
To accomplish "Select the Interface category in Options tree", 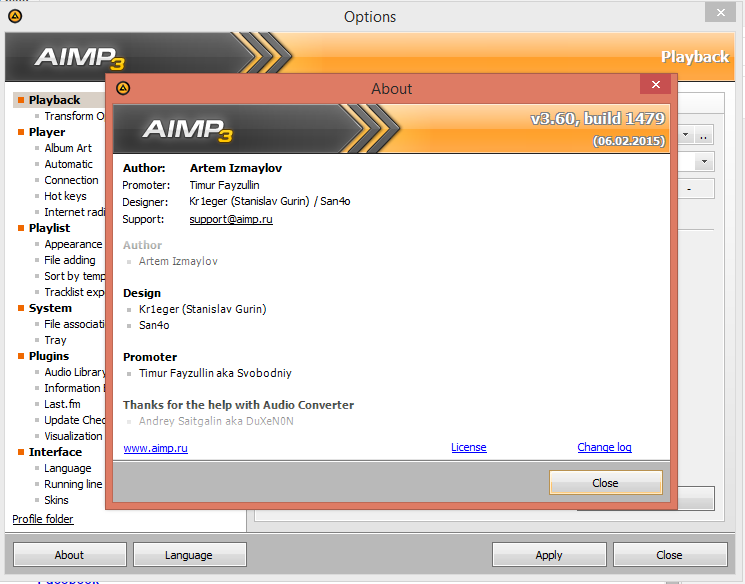I will click(55, 452).
